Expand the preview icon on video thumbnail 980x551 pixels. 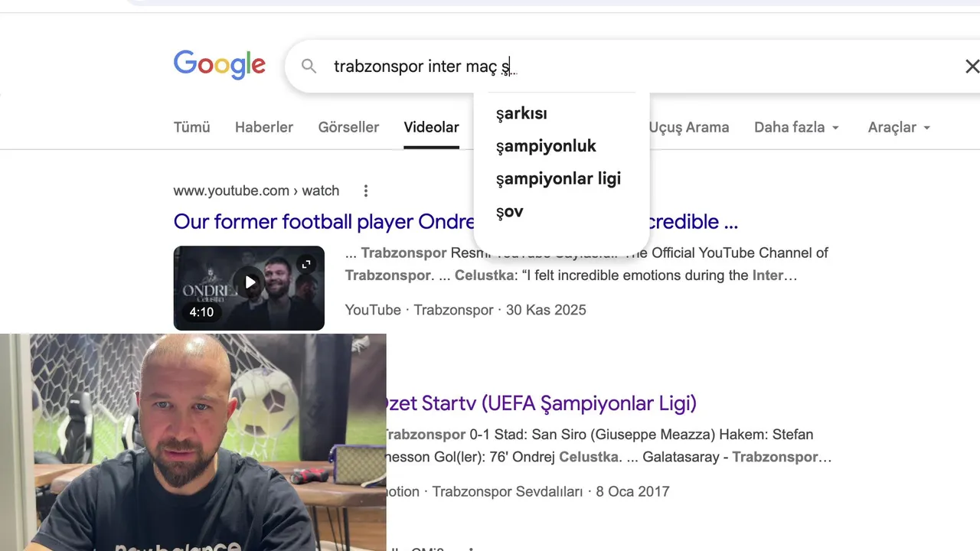(305, 264)
